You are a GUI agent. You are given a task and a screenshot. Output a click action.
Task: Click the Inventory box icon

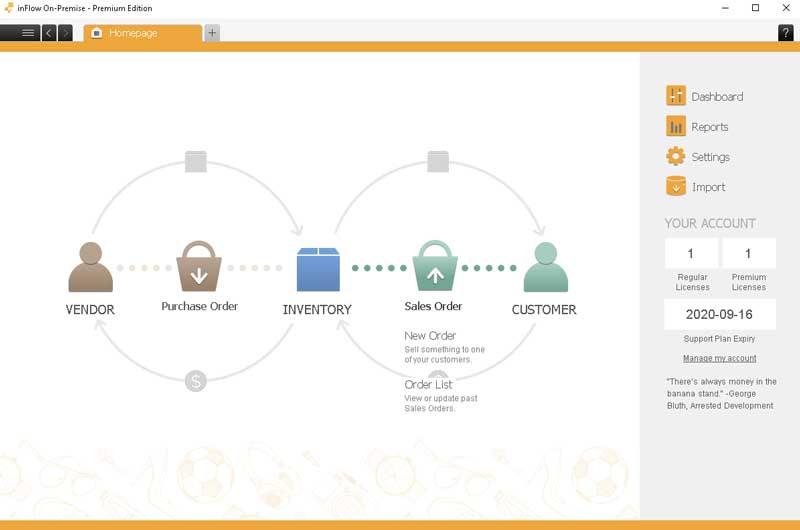(x=318, y=269)
